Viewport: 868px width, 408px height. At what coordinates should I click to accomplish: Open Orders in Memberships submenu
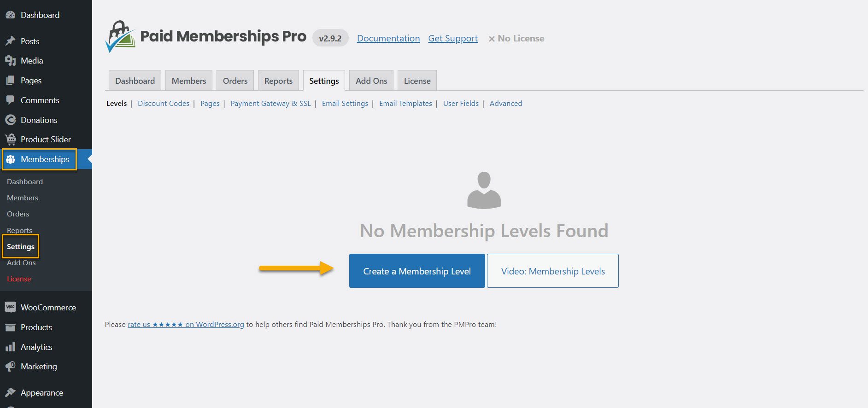pyautogui.click(x=18, y=214)
